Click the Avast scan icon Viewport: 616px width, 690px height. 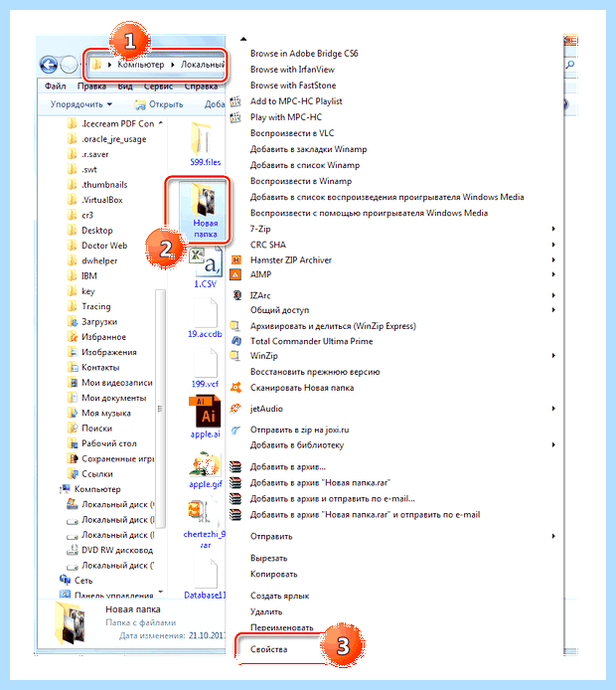tap(236, 388)
